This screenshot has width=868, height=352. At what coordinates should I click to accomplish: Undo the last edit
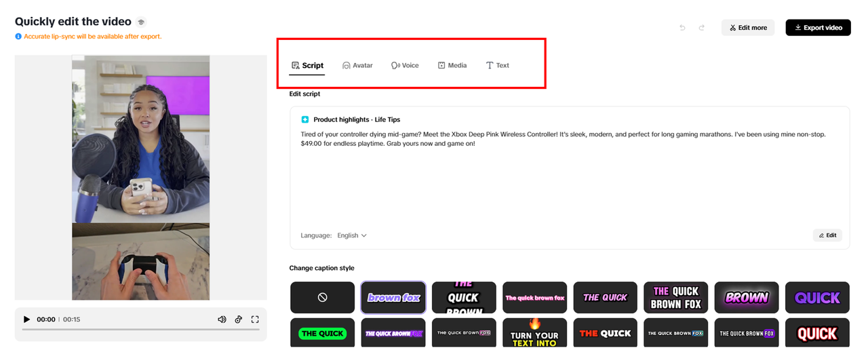(x=682, y=28)
